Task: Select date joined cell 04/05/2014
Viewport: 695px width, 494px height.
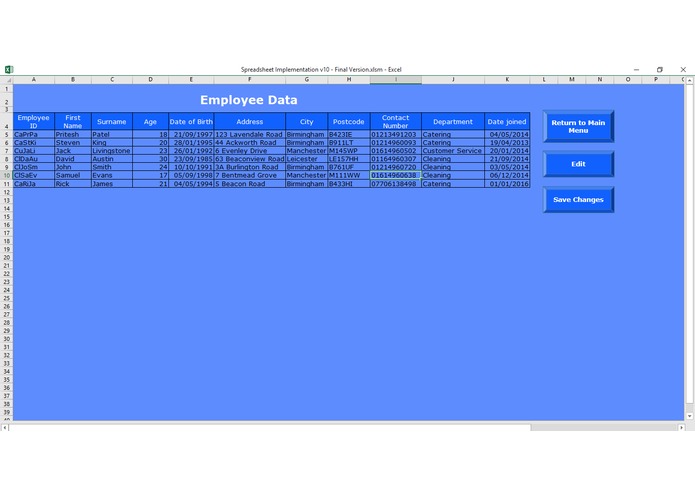Action: click(x=507, y=134)
